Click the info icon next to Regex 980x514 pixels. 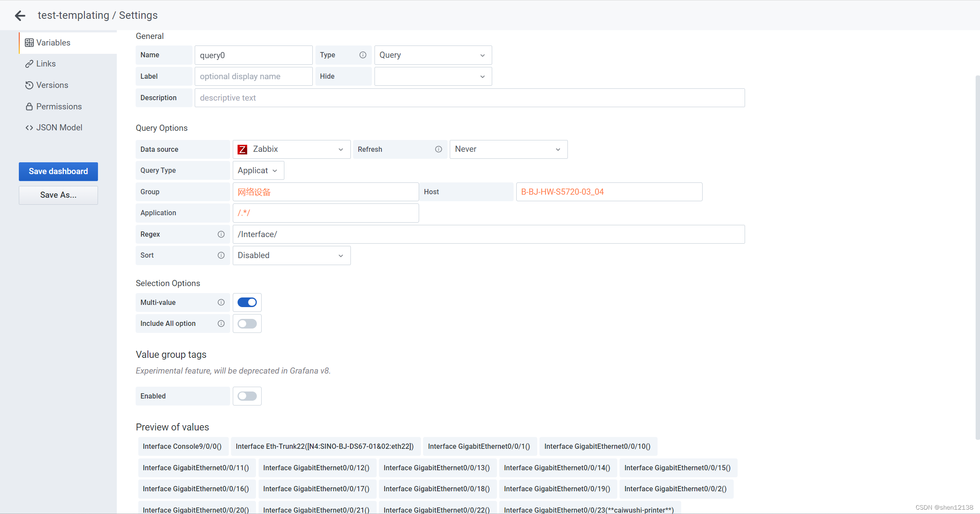(x=221, y=234)
